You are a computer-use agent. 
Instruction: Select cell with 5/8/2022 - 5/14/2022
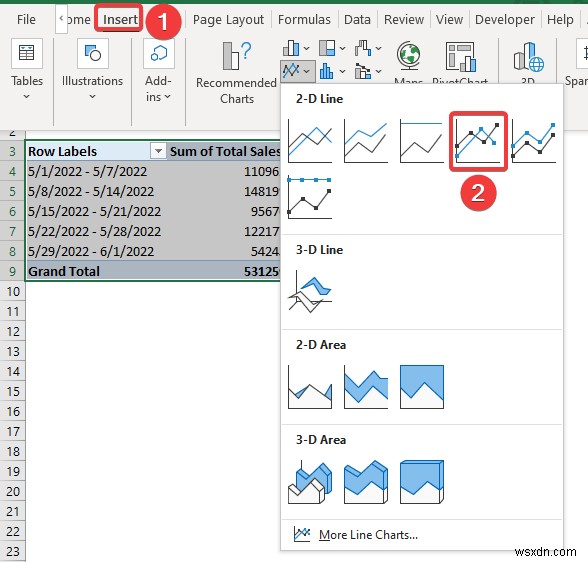coord(96,191)
